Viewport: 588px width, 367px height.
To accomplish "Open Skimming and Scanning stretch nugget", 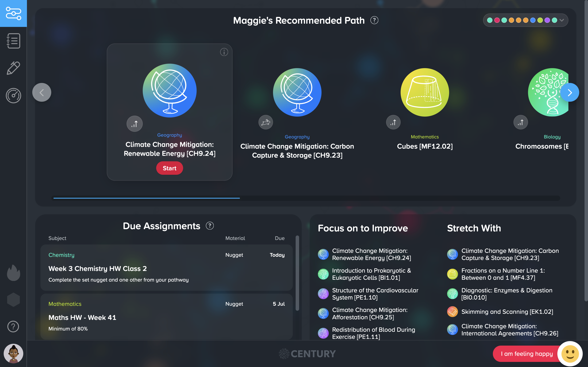I will pos(507,312).
